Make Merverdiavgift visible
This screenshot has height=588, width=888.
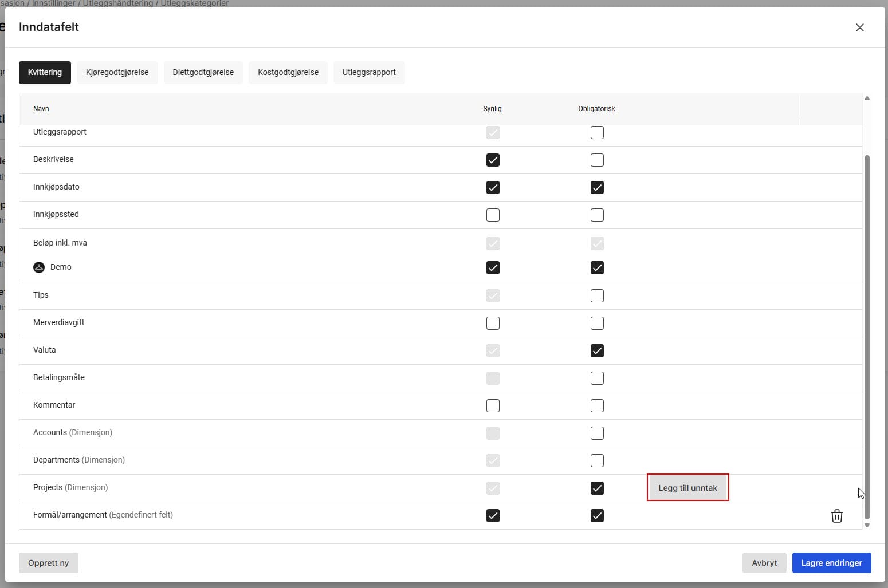pyautogui.click(x=493, y=323)
